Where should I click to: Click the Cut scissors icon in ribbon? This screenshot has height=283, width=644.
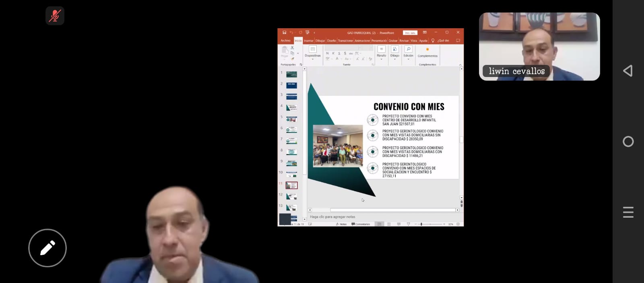(x=292, y=48)
